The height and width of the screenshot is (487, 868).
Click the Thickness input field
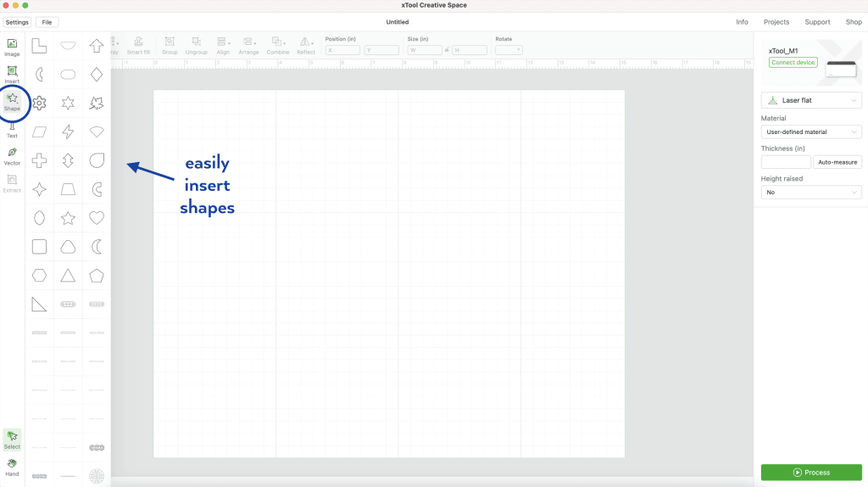pyautogui.click(x=786, y=162)
